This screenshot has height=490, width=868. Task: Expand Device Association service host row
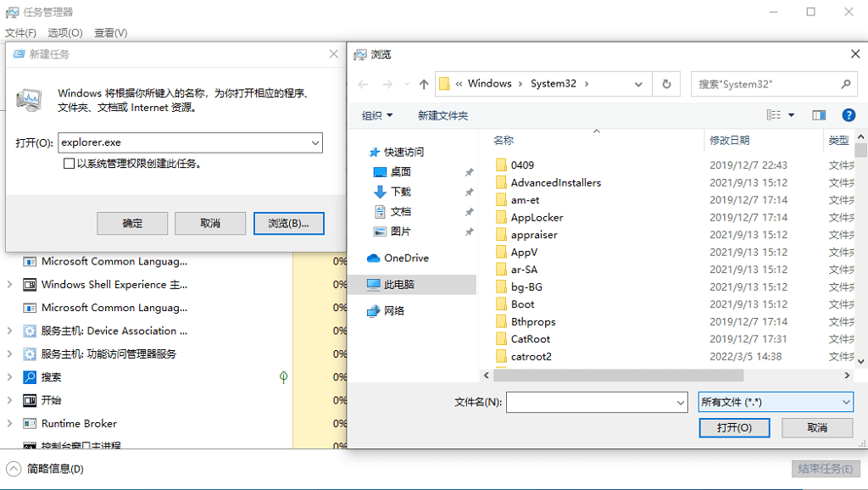9,331
